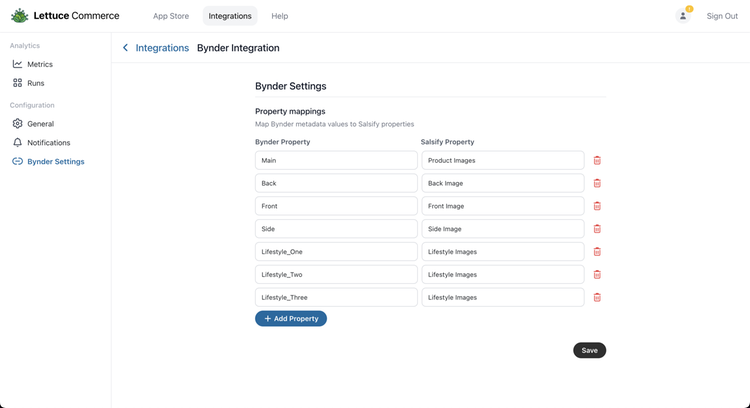Open the Help menu item
Viewport: 750px width, 408px height.
[x=280, y=16]
